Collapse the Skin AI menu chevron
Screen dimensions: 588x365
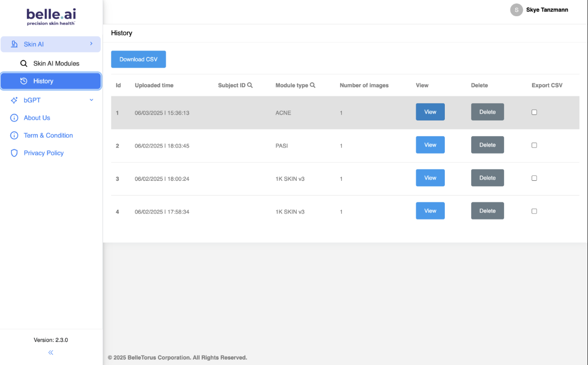click(x=91, y=44)
